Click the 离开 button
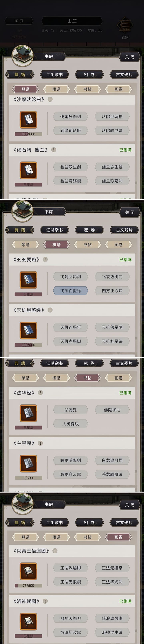The image size is (144, 644). point(19,21)
